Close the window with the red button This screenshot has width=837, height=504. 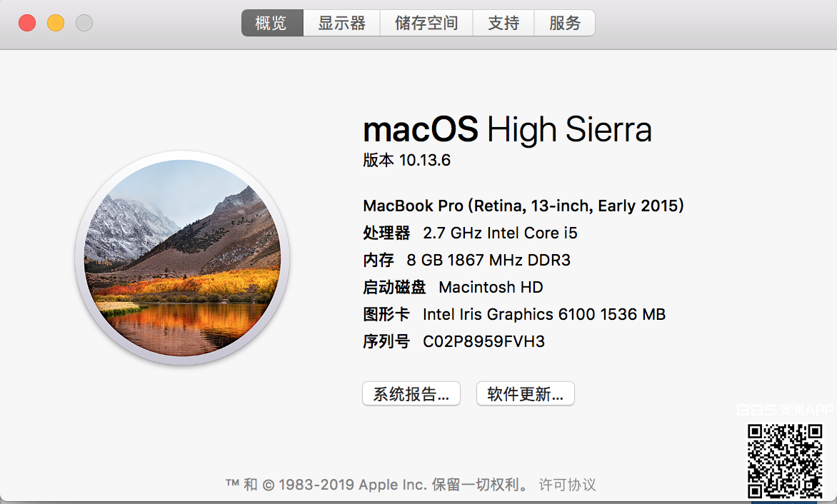(27, 23)
